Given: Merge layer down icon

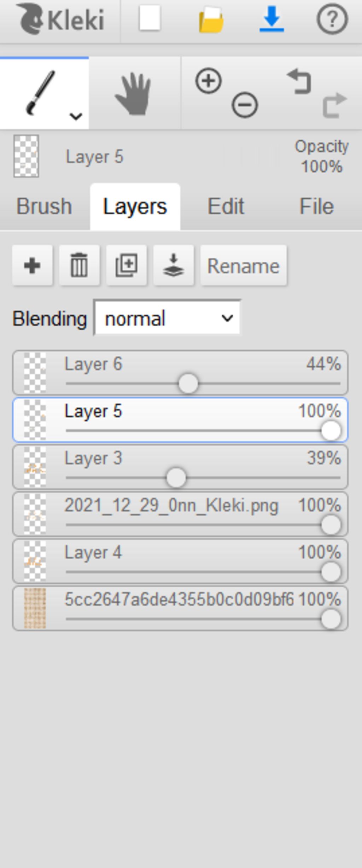Looking at the screenshot, I should point(174,265).
